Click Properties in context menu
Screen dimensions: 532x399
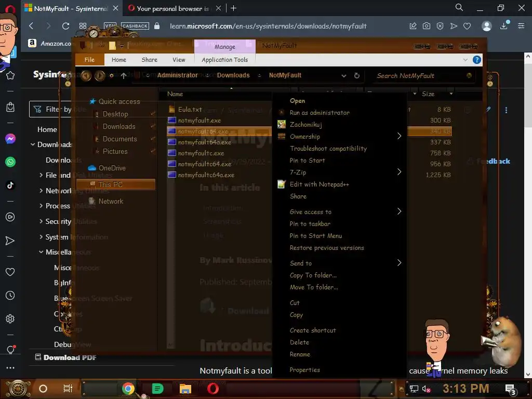click(x=304, y=370)
